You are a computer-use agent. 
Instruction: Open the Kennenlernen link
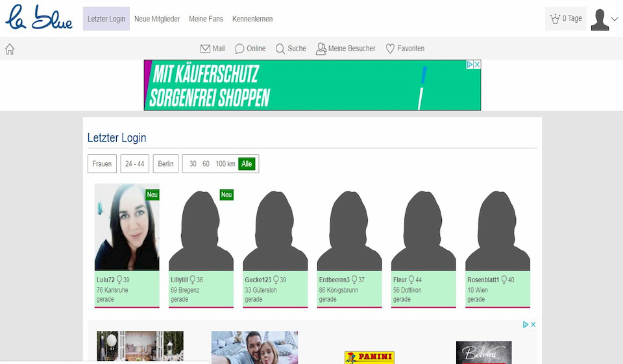pyautogui.click(x=252, y=19)
